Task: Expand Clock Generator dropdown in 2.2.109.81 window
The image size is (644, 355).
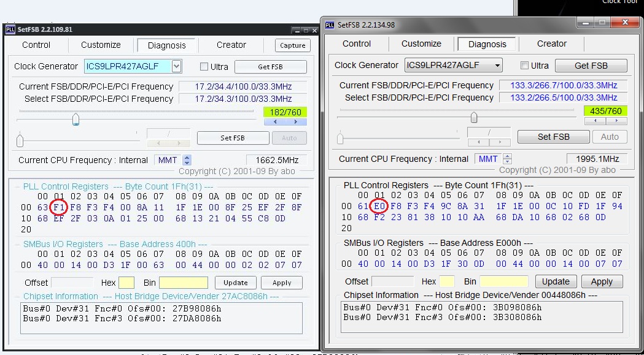Action: (177, 66)
